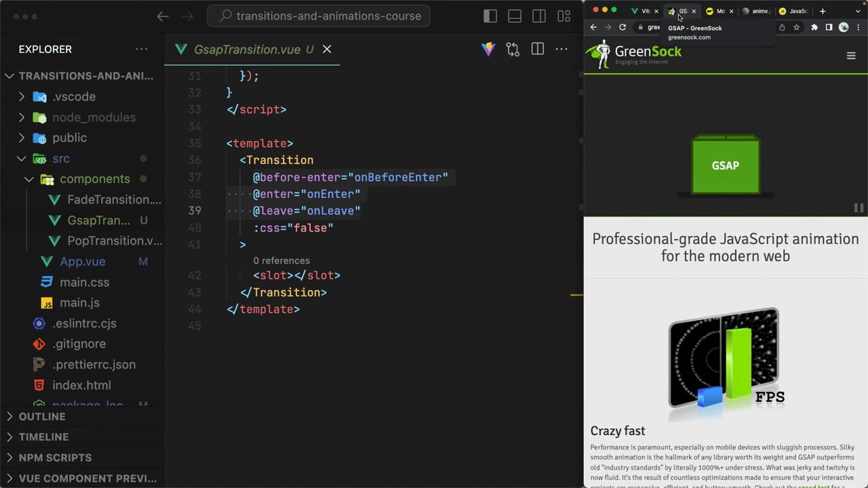Toggle the secondary sidebar layout icon
The height and width of the screenshot is (488, 868).
click(539, 16)
